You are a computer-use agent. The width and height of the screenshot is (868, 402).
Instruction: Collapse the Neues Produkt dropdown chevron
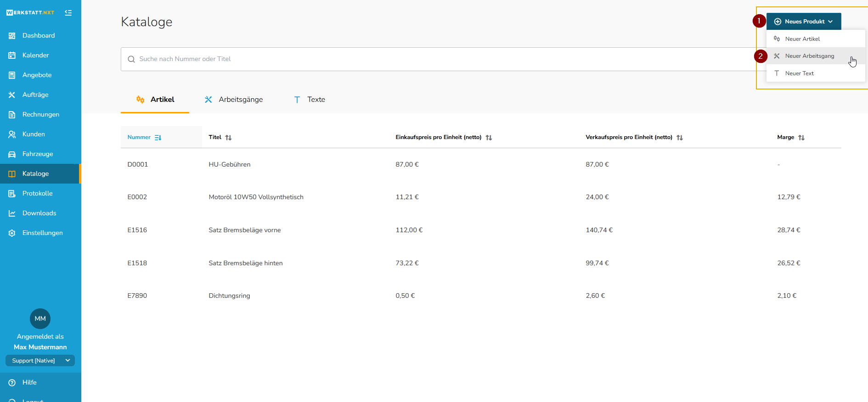[830, 22]
